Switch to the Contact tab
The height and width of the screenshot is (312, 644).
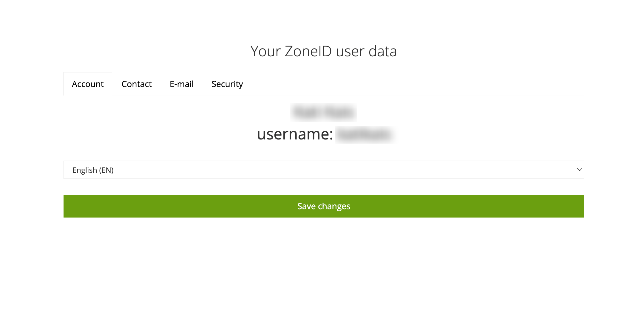tap(137, 84)
